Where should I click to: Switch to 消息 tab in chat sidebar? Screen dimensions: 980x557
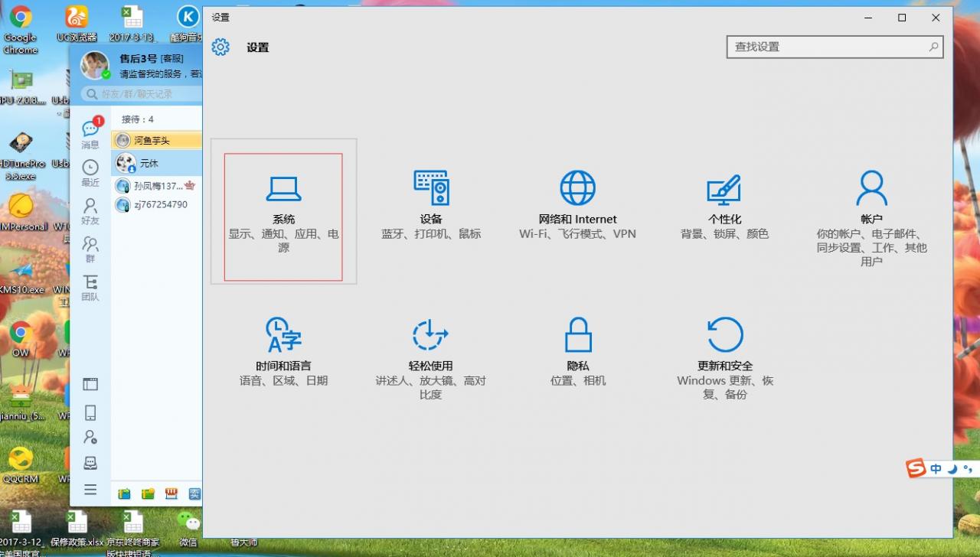pyautogui.click(x=90, y=133)
